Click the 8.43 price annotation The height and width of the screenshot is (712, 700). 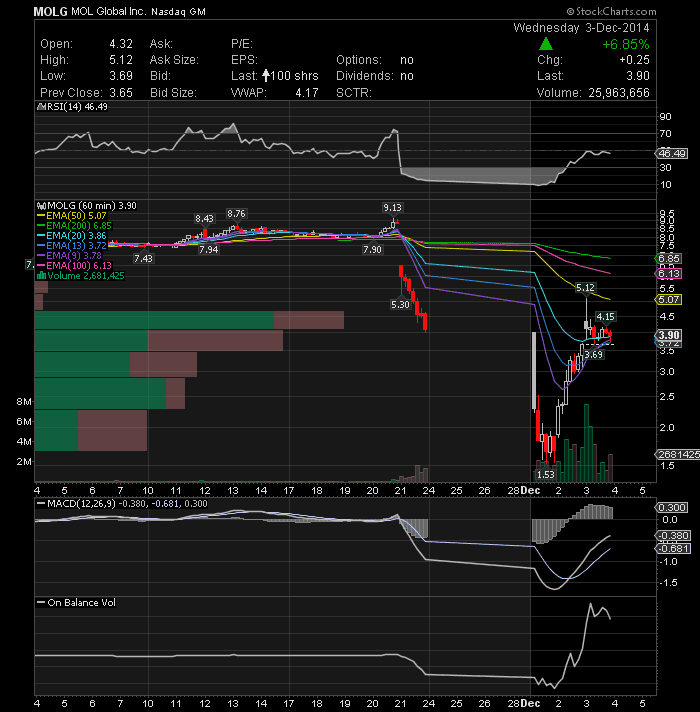point(204,219)
